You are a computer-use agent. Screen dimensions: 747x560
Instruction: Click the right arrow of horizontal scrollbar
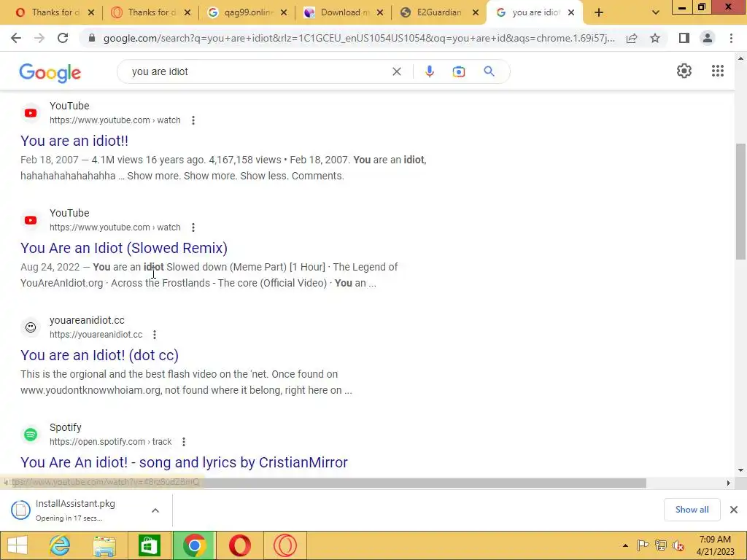click(x=729, y=483)
